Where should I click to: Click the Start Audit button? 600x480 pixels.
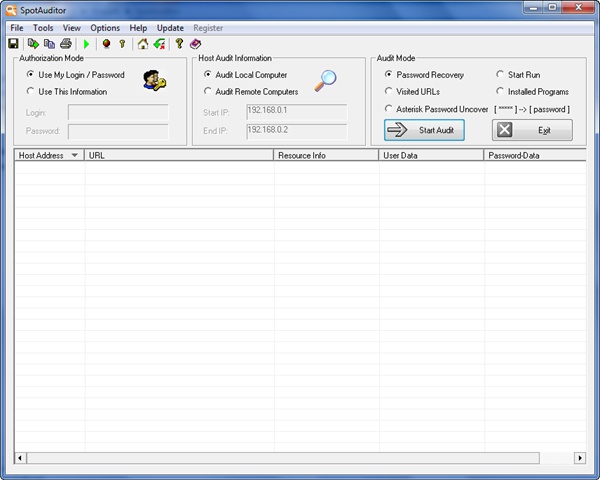pyautogui.click(x=424, y=130)
